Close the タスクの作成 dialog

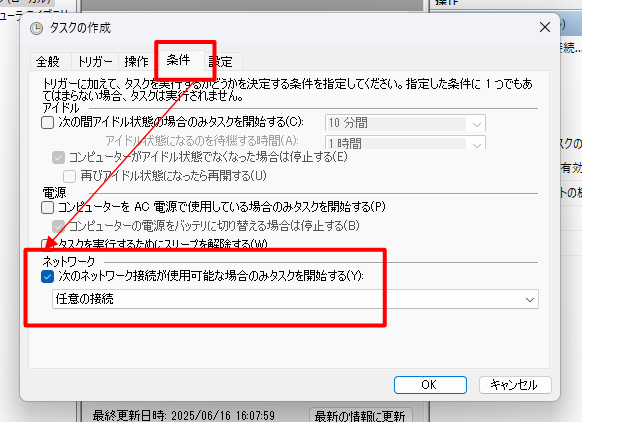click(545, 27)
